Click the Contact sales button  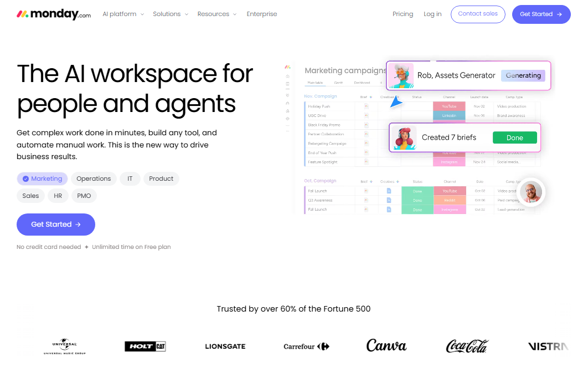[x=478, y=14]
